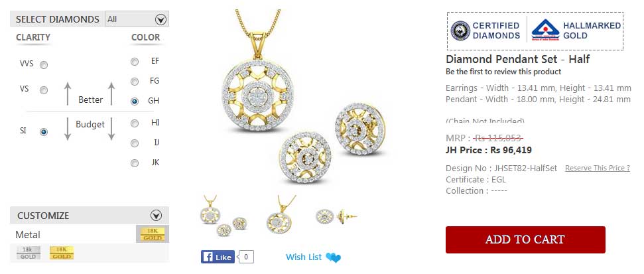Click 'Be the first to review this product'
This screenshot has width=644, height=274.
tap(503, 72)
